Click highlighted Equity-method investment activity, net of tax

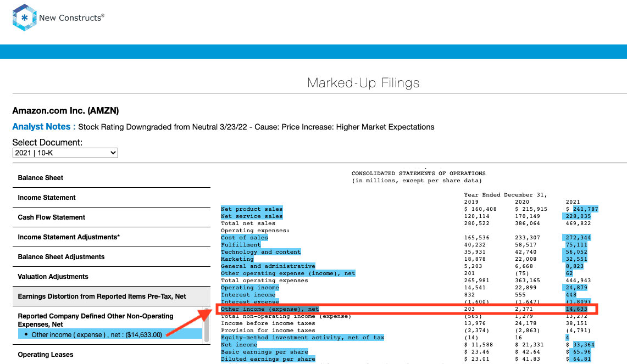(303, 338)
